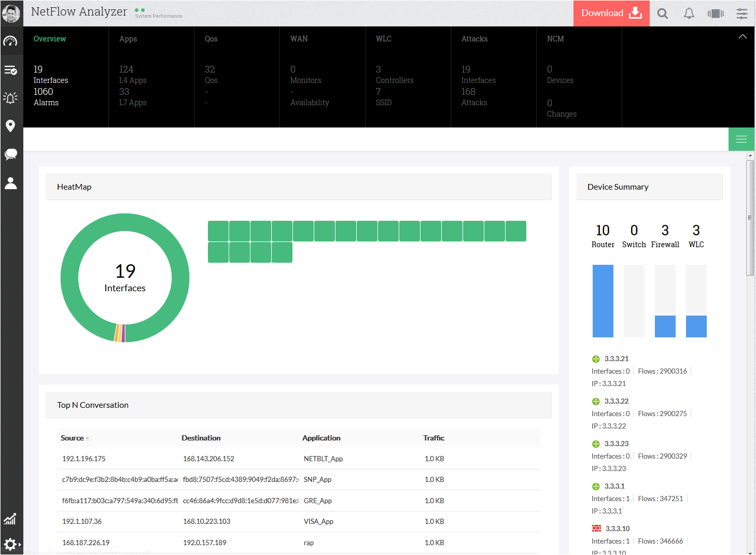Click the user avatar photo

[11, 13]
